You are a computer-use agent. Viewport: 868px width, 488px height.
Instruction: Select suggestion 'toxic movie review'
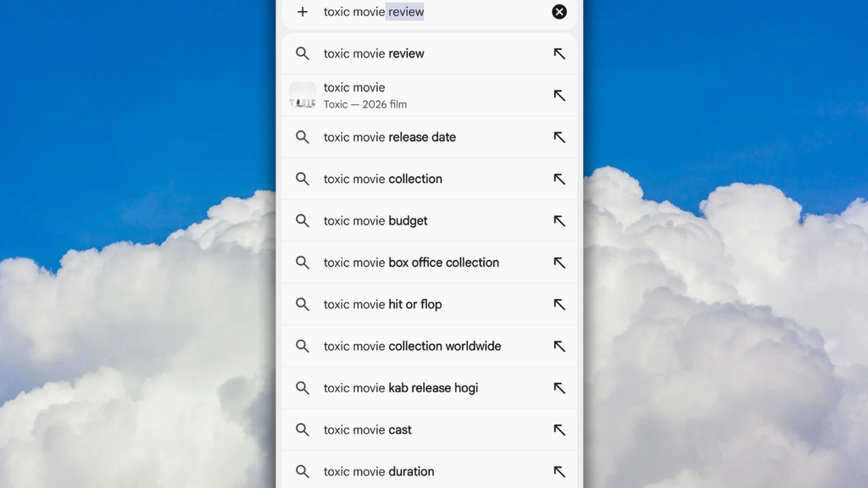429,53
